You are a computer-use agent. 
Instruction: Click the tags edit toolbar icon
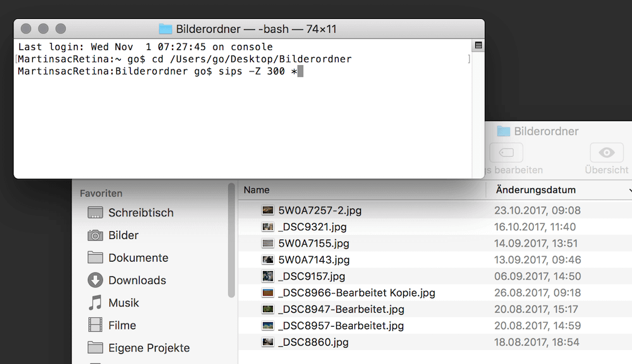[506, 153]
